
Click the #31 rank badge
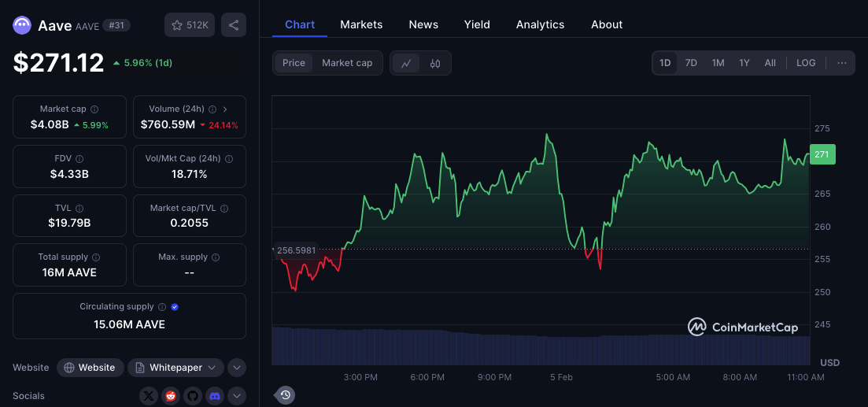pyautogui.click(x=116, y=25)
